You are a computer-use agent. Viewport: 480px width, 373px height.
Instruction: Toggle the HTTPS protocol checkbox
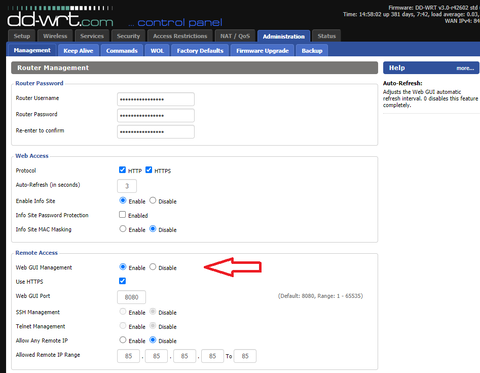tap(149, 170)
